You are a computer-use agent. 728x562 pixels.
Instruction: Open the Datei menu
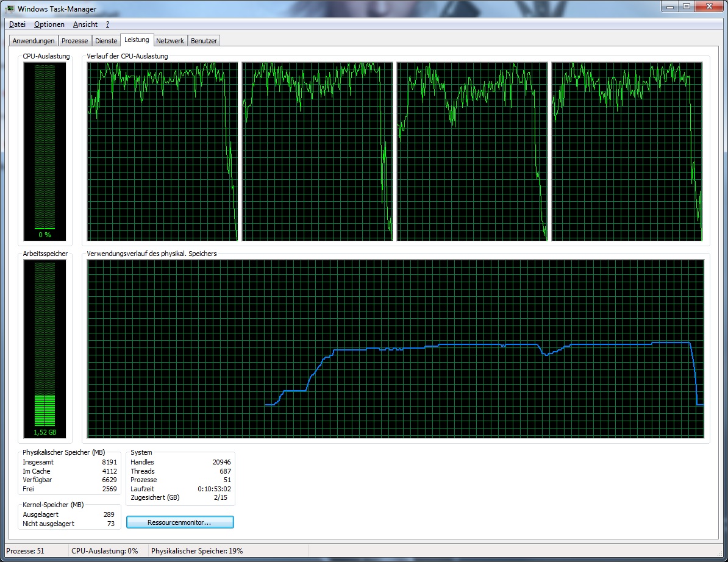coord(17,24)
